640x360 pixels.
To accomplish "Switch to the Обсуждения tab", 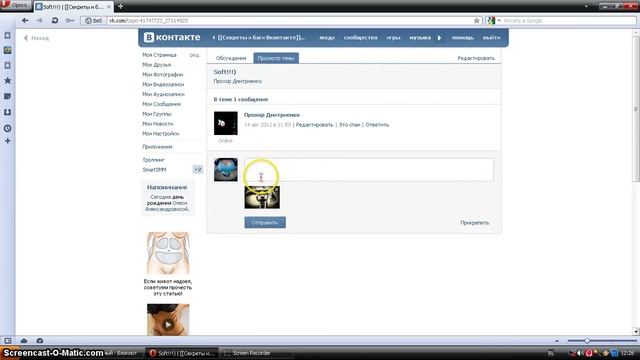I will pyautogui.click(x=231, y=58).
